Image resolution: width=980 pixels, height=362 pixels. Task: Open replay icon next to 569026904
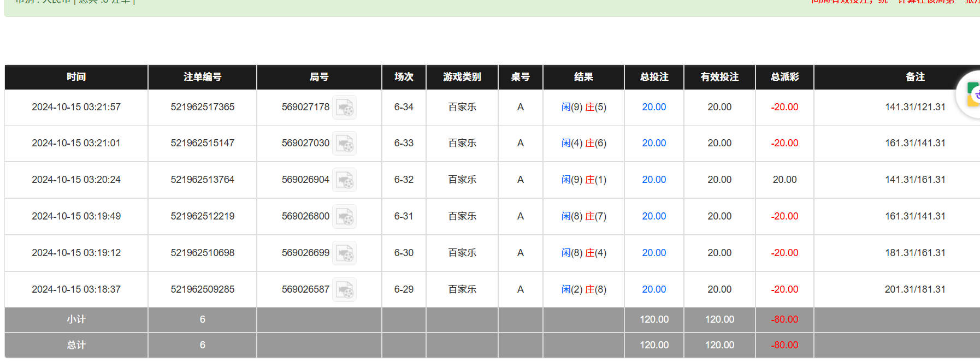(x=345, y=180)
